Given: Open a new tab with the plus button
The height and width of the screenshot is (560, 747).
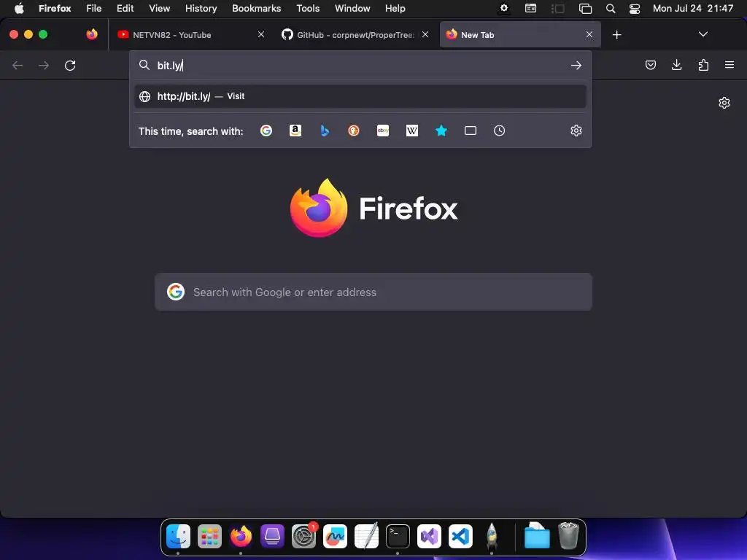Looking at the screenshot, I should pos(617,35).
